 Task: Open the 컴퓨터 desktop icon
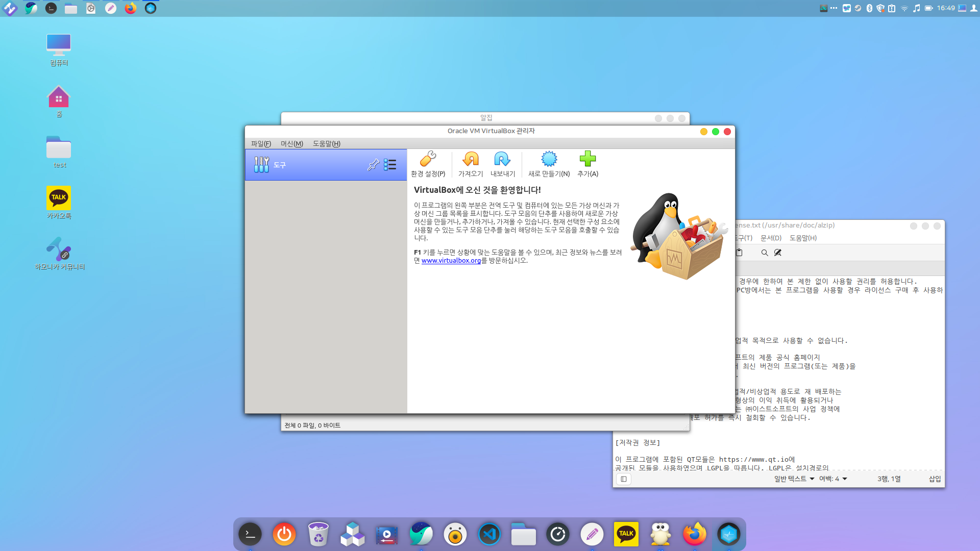pyautogui.click(x=59, y=50)
